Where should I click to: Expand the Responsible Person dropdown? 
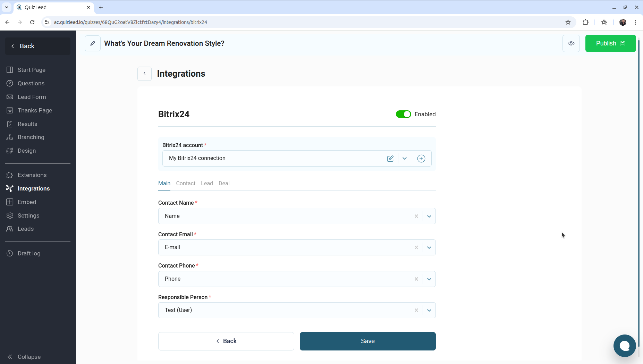pos(429,310)
